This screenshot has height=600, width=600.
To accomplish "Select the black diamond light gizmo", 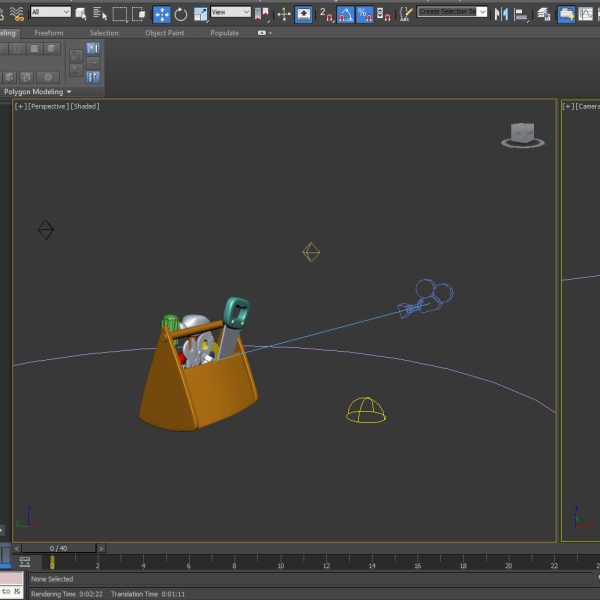I will (46, 230).
